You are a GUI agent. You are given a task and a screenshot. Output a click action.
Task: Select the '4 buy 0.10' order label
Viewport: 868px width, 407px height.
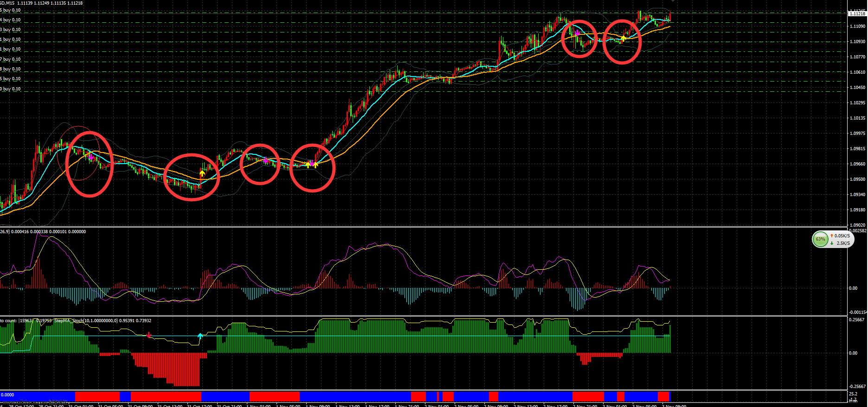point(10,20)
